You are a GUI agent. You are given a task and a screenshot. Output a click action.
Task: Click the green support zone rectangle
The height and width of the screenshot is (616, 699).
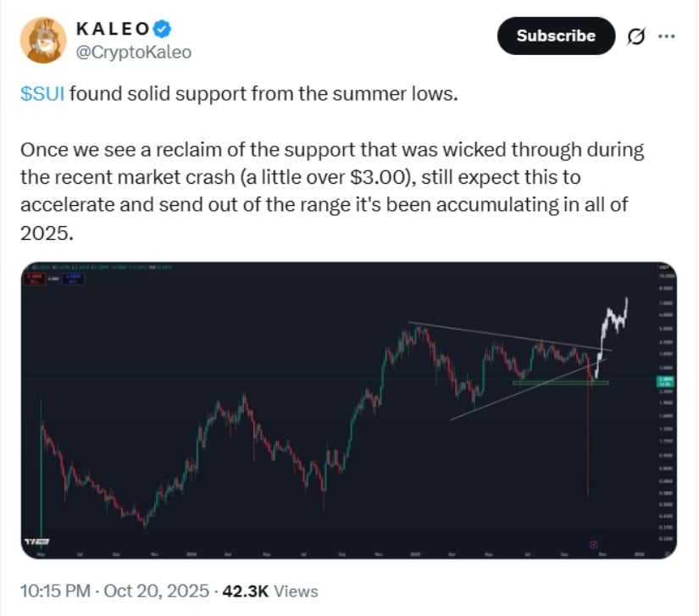coord(559,383)
